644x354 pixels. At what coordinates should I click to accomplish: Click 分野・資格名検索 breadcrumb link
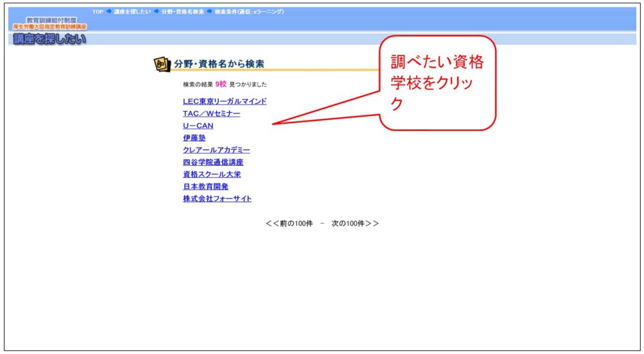pos(182,12)
